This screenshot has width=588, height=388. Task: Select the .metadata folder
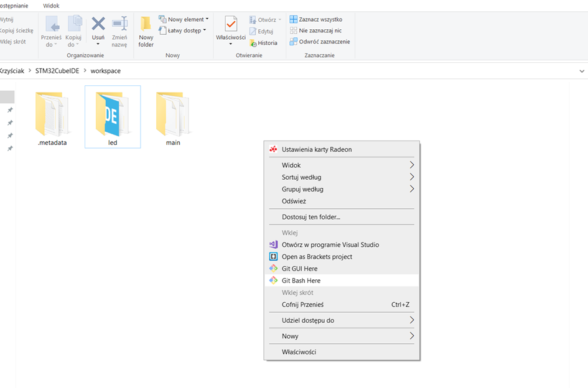click(x=52, y=117)
